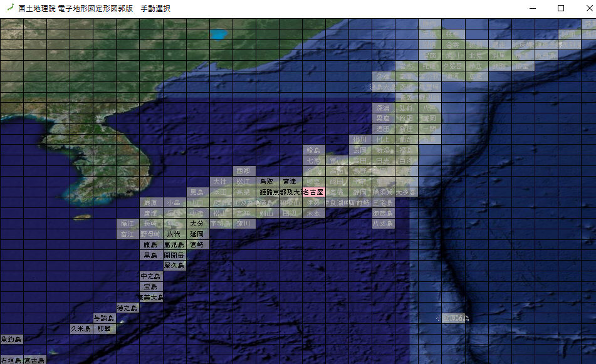This screenshot has height=364, width=596.
Task: Choose the 石垣島 map cell
Action: (x=11, y=360)
